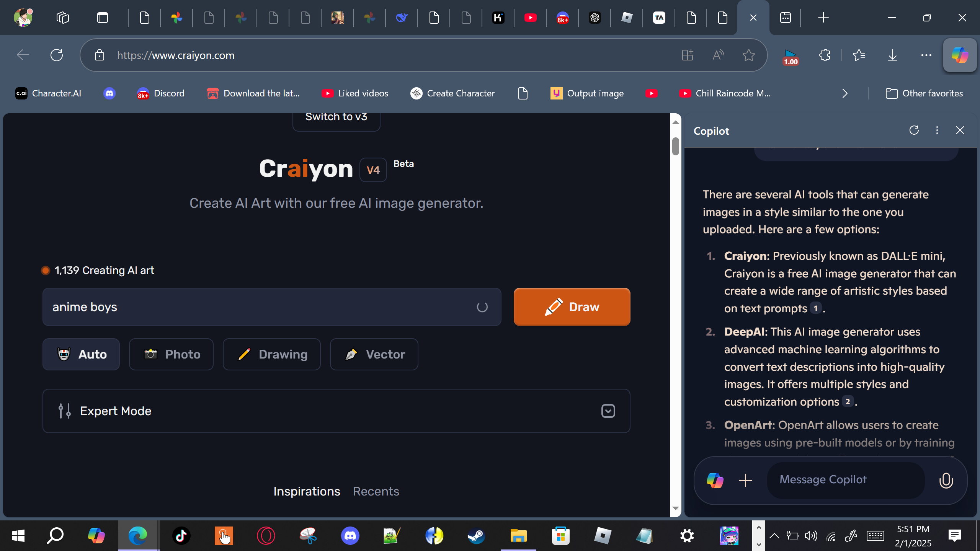Open Copilot panel more options menu
Image resolution: width=980 pixels, height=551 pixels.
pyautogui.click(x=937, y=130)
